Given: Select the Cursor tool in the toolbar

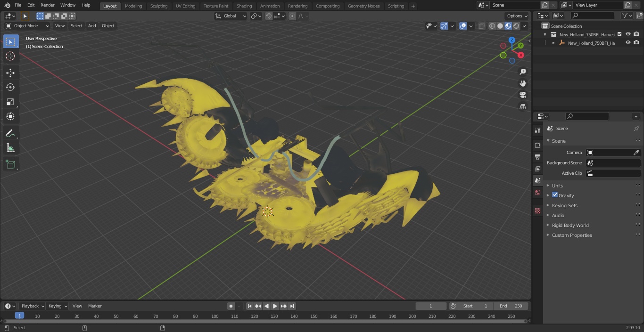Looking at the screenshot, I should coord(10,57).
